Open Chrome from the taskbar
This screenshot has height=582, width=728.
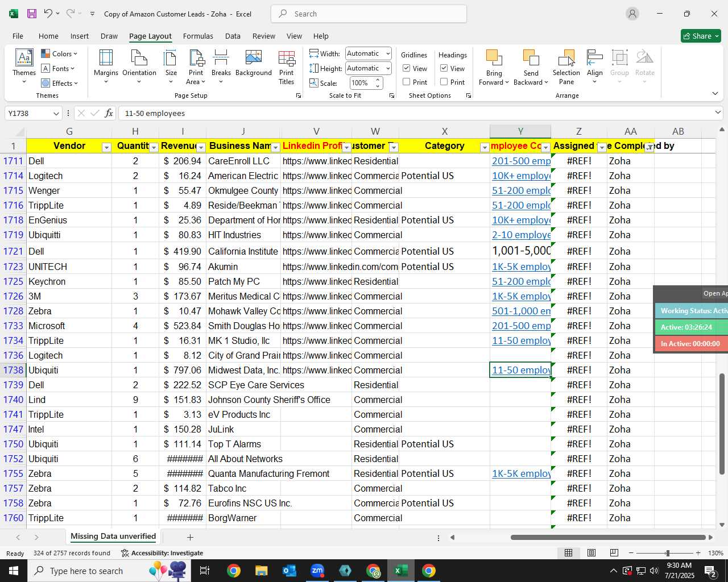point(233,571)
